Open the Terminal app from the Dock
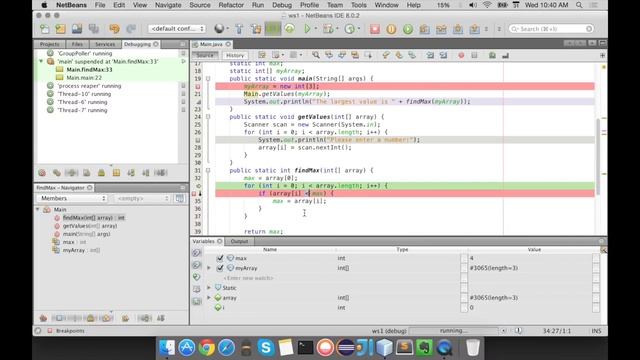 (x=305, y=348)
